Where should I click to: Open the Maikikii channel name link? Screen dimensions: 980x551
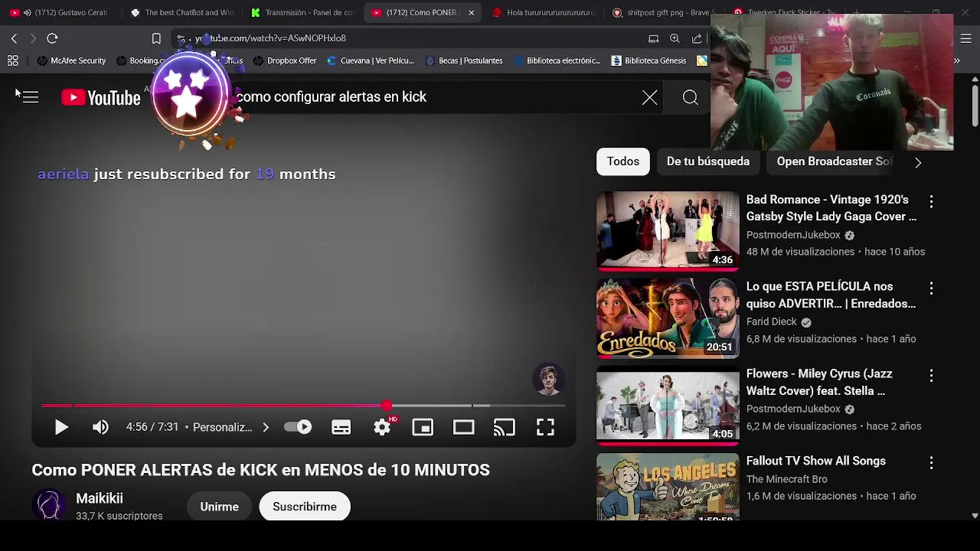[x=100, y=498]
